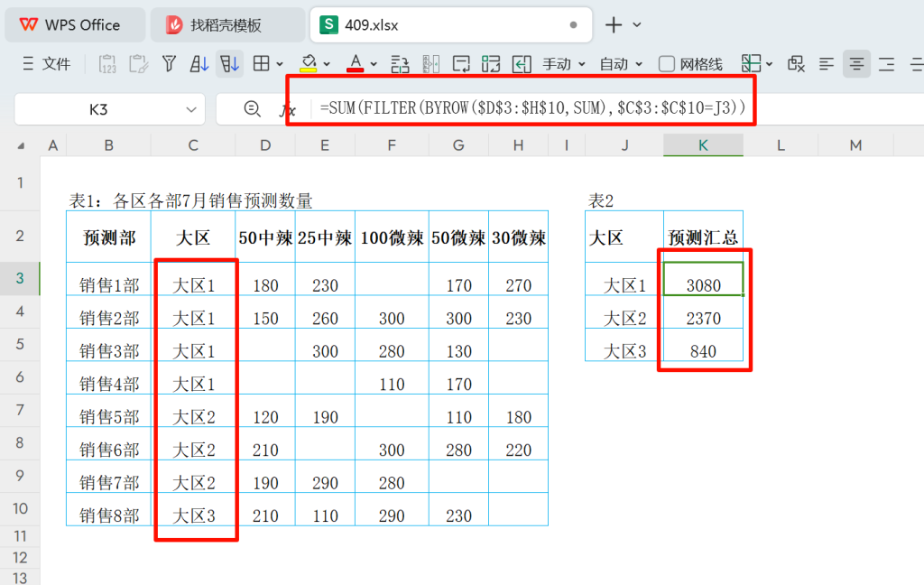Screen dimensions: 924x585
Task: Click the boxed left-arrow toolbar icon
Action: [x=522, y=64]
